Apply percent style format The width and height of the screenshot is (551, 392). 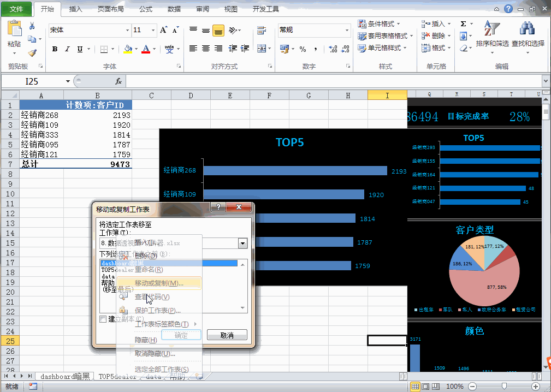[303, 49]
